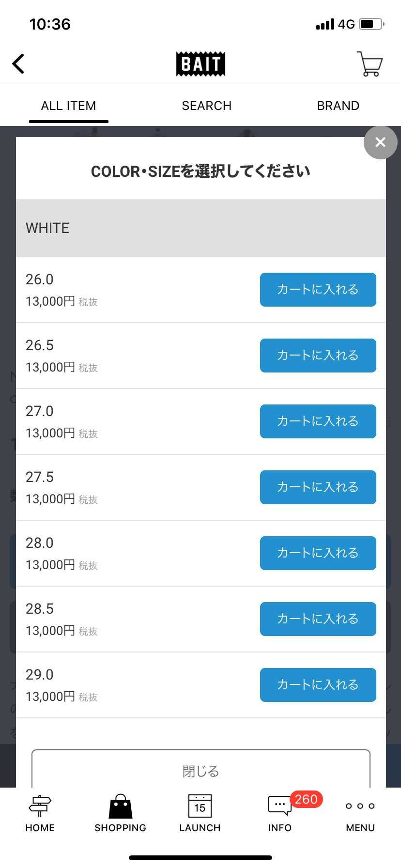Viewport: 401px width, 868px height.
Task: Add size 26.0 to cart
Action: 318,290
